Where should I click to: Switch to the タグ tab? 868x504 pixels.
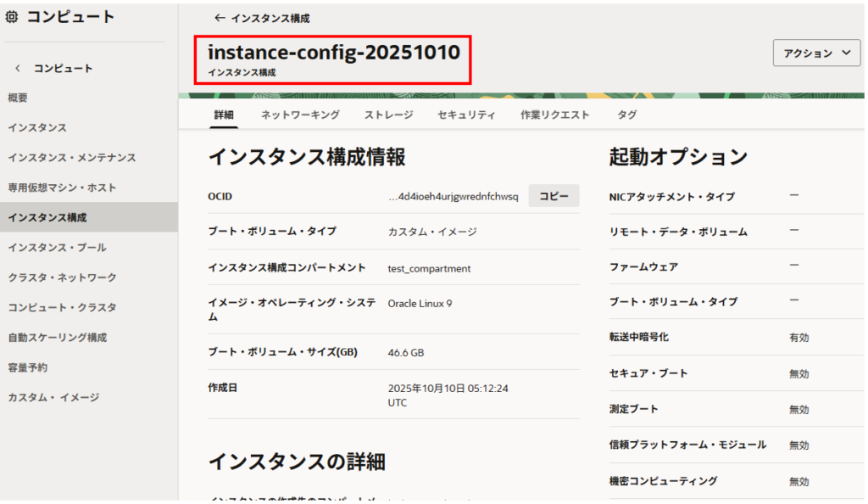pos(626,115)
